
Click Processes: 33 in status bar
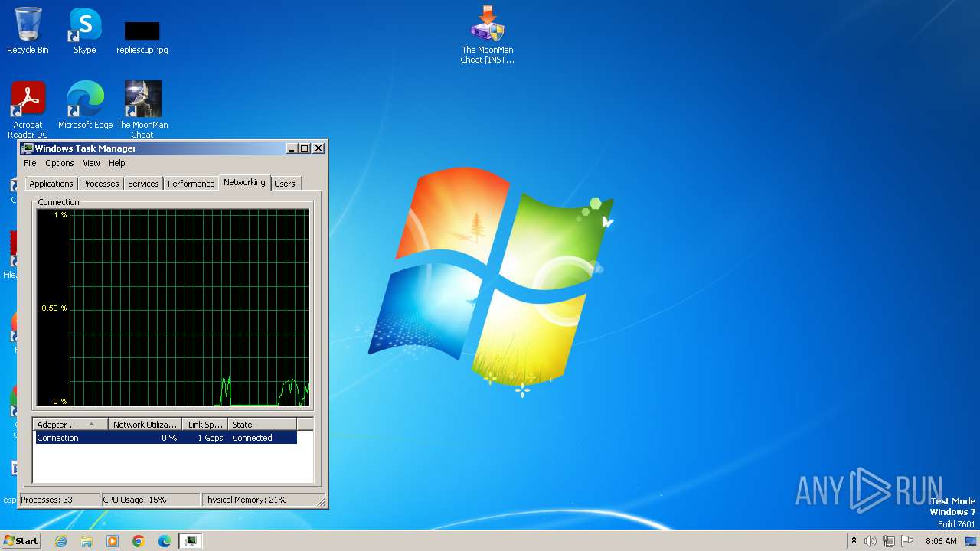pyautogui.click(x=59, y=500)
